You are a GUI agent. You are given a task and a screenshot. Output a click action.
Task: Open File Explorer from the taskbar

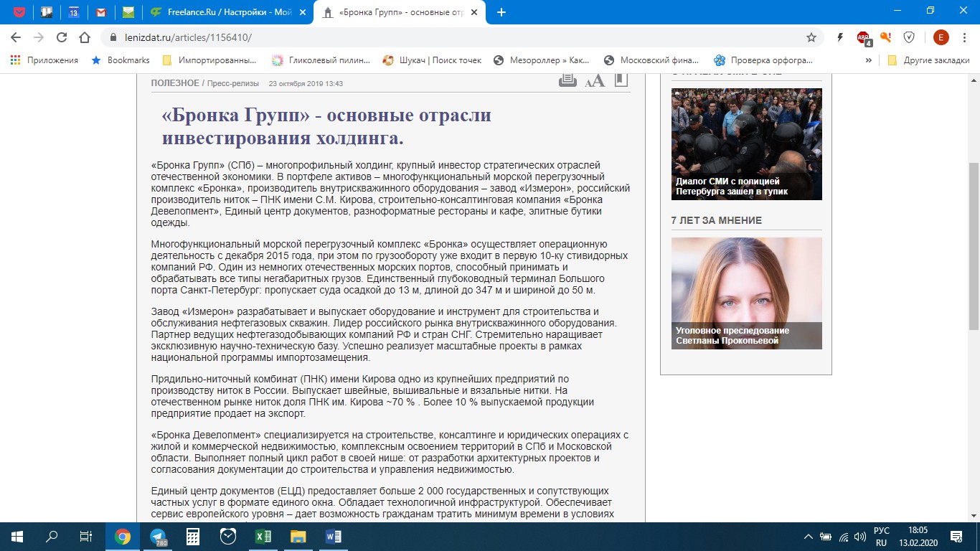(x=298, y=537)
